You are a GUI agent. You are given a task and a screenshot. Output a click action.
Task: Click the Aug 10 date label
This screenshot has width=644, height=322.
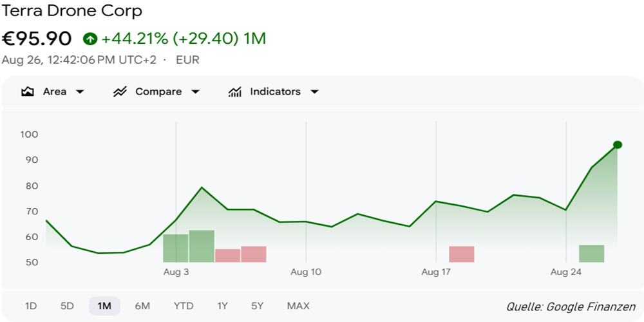click(306, 272)
